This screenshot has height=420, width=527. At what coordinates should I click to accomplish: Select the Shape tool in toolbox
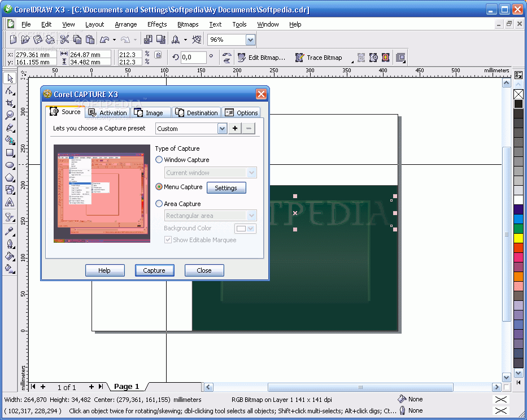point(10,91)
